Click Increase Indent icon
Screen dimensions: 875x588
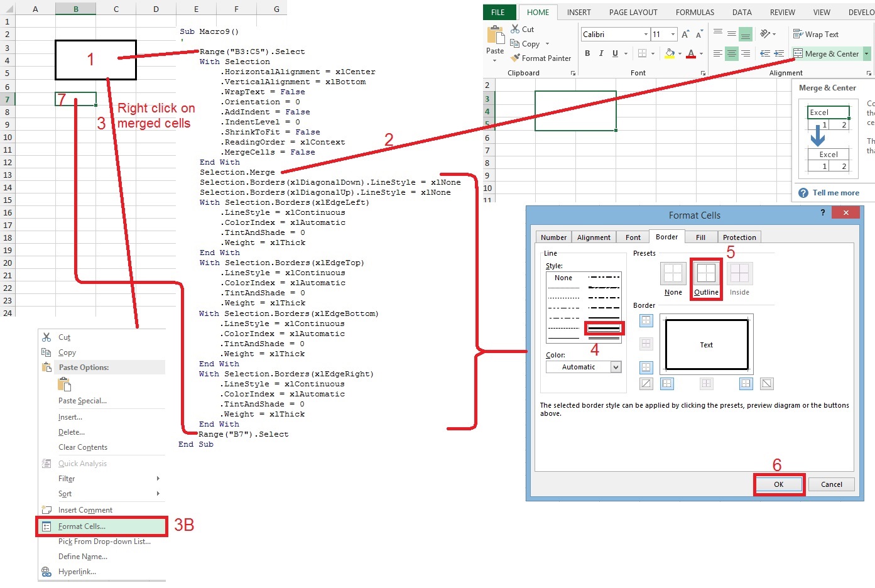point(779,53)
